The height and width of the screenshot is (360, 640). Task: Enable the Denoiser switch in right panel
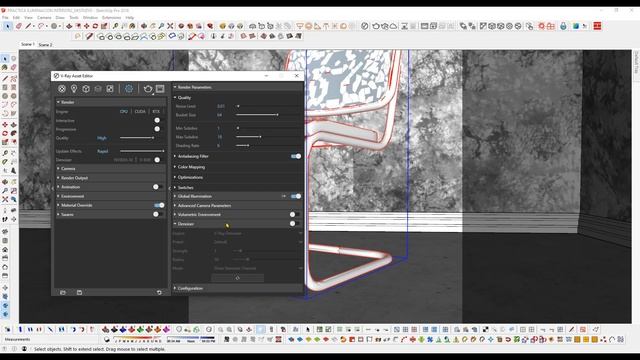(x=294, y=224)
